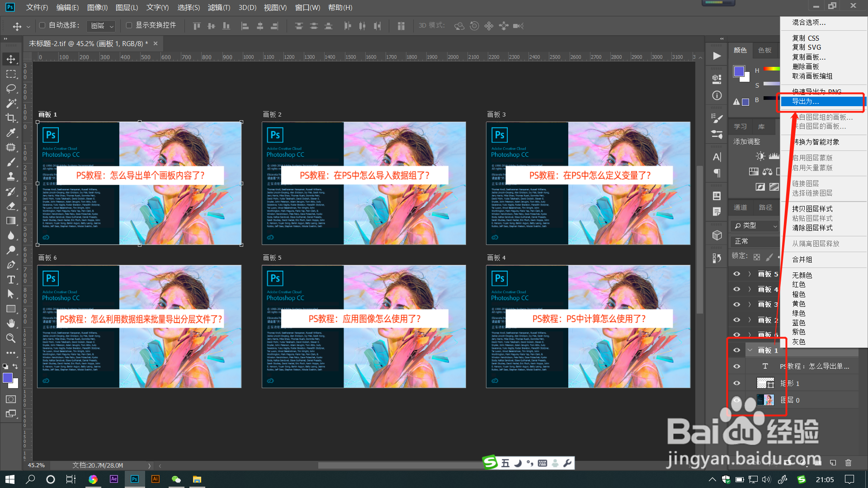Enable the 显示变换控件 checkbox
Screen dimensions: 868x488
click(129, 25)
